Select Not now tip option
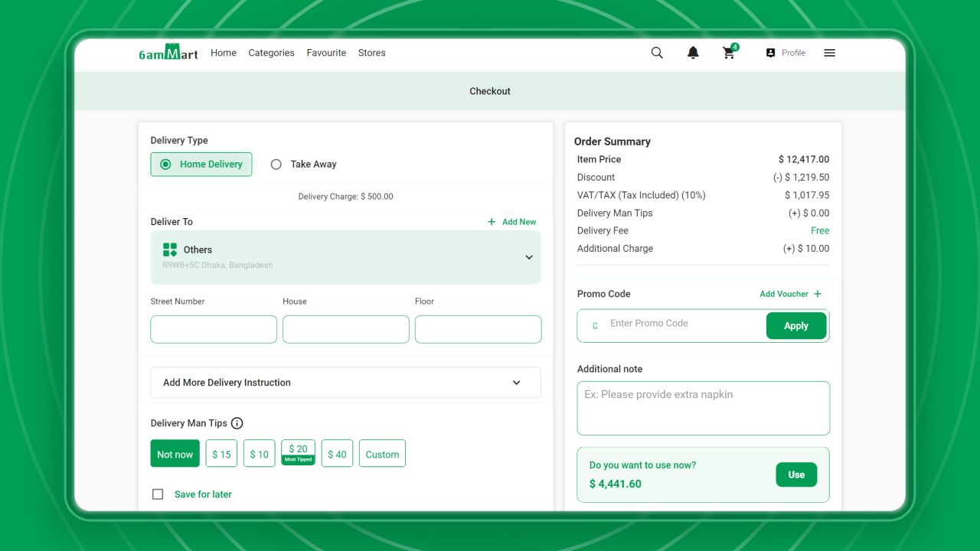Image resolution: width=980 pixels, height=551 pixels. [x=175, y=454]
